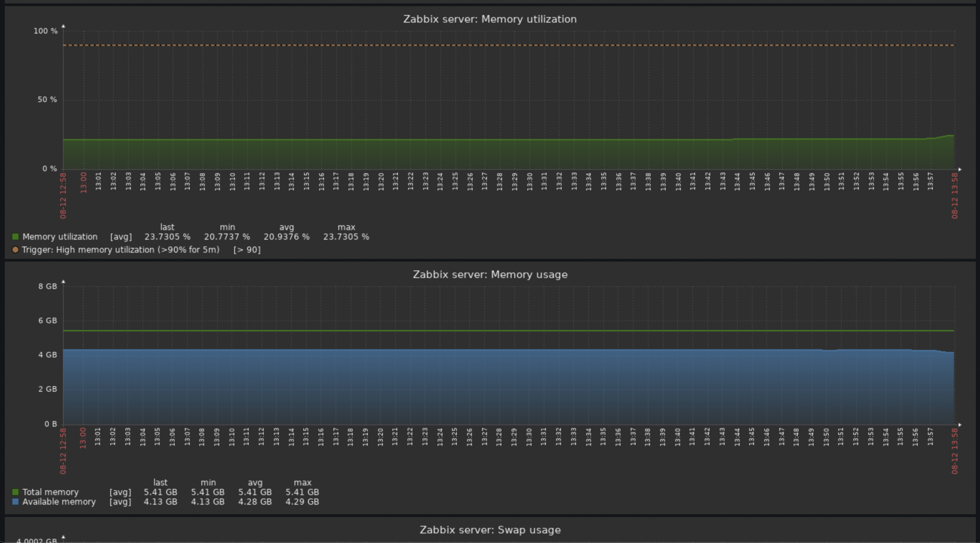Click the 6 GB y-axis label
This screenshot has width=980, height=543.
pyautogui.click(x=47, y=321)
